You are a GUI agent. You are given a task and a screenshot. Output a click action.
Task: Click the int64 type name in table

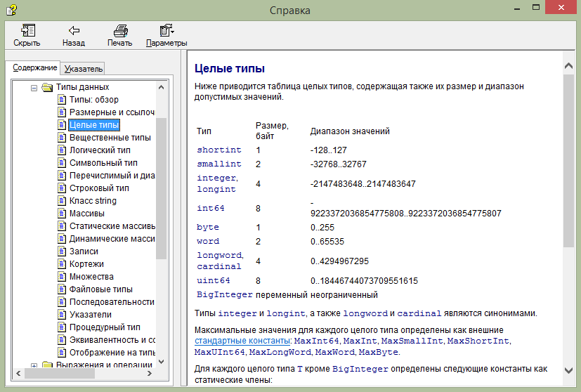[x=211, y=208]
